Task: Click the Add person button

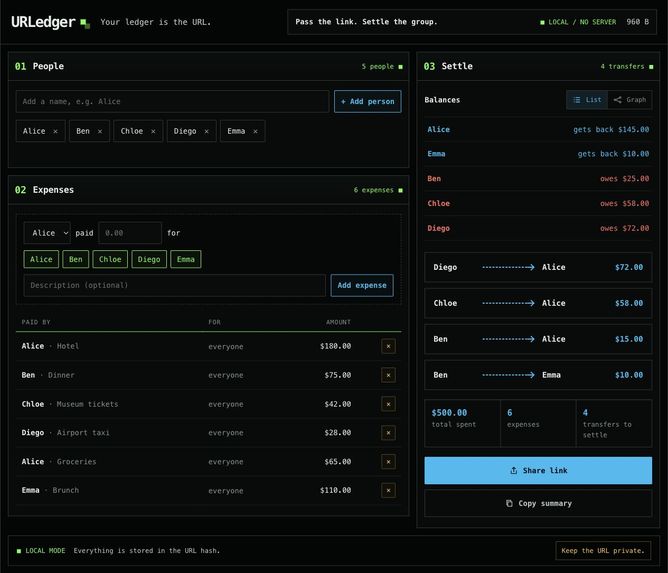Action: tap(368, 101)
